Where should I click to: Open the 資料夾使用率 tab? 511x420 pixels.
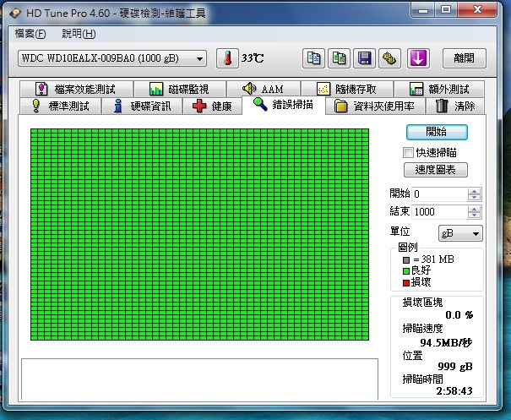[375, 106]
